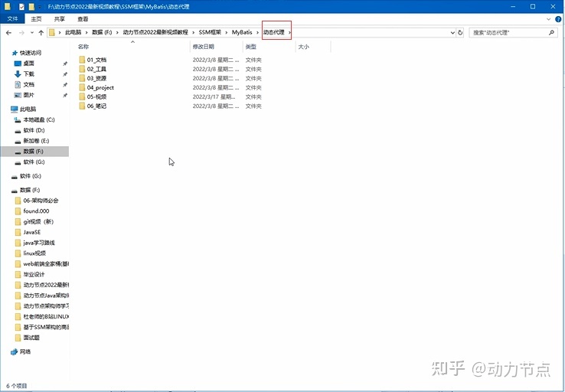
Task: Open Help with the blue question icon
Action: [559, 19]
